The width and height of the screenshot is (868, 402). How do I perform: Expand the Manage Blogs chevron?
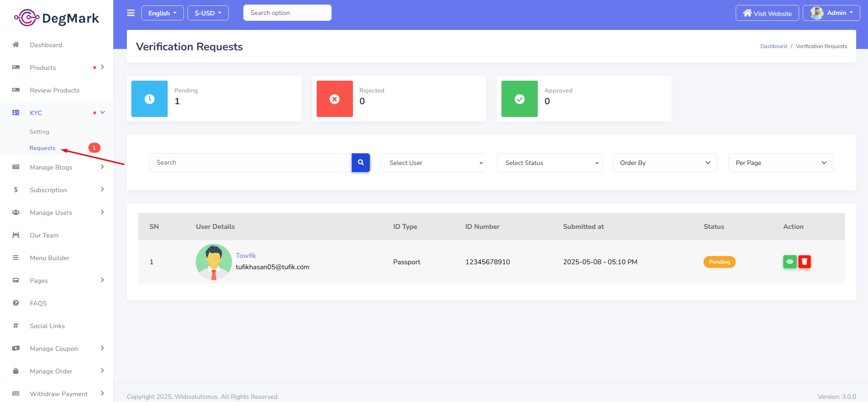click(x=102, y=167)
